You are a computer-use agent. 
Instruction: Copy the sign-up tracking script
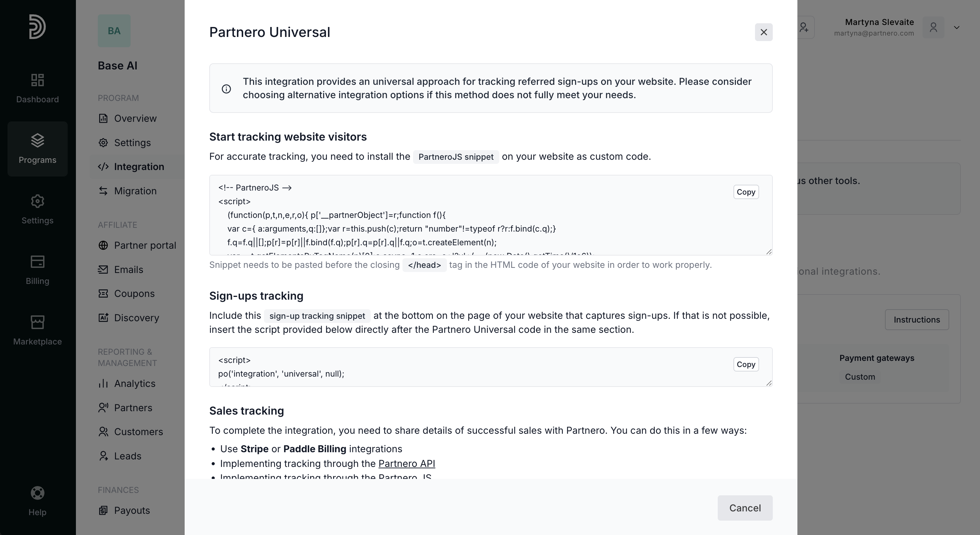[x=746, y=365]
